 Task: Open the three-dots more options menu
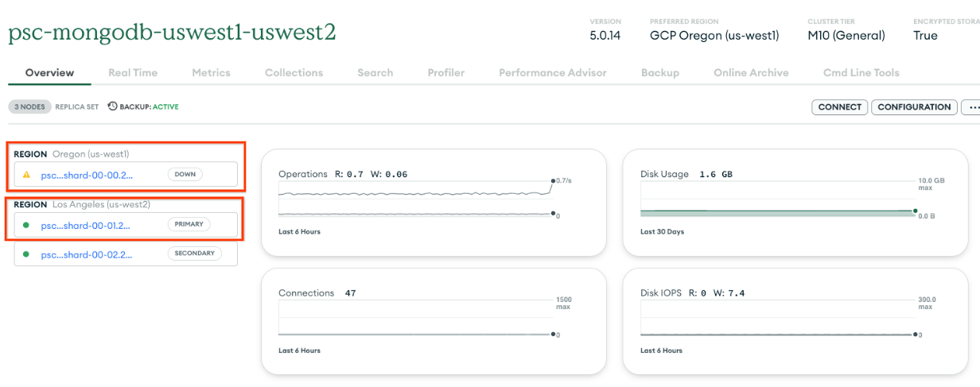[x=972, y=107]
